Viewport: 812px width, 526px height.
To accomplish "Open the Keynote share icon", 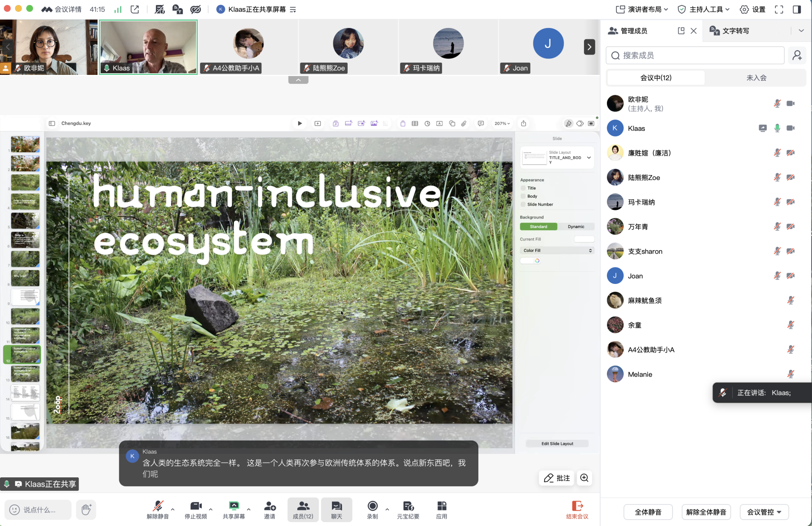I will click(524, 124).
